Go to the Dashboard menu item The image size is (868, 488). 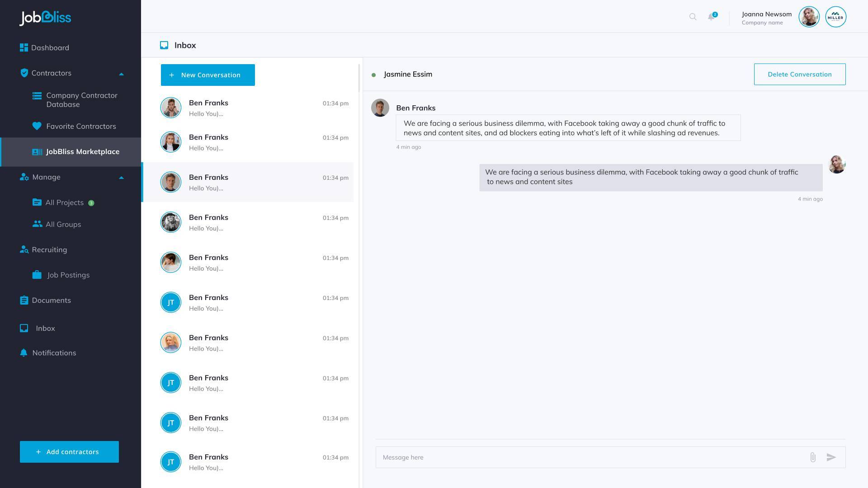pos(50,48)
